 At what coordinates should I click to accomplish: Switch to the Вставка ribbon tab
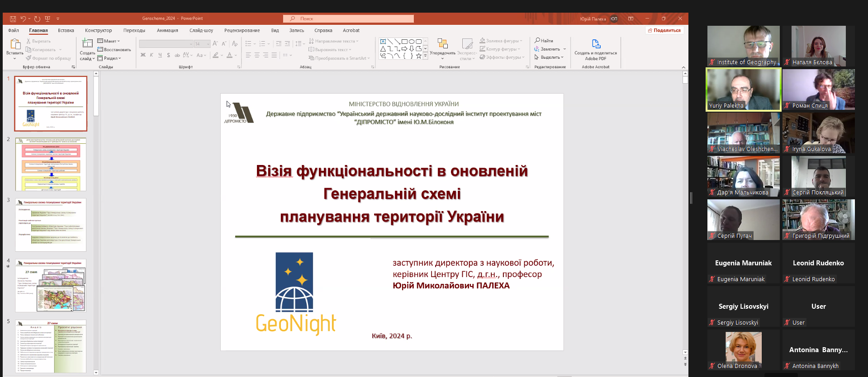66,30
